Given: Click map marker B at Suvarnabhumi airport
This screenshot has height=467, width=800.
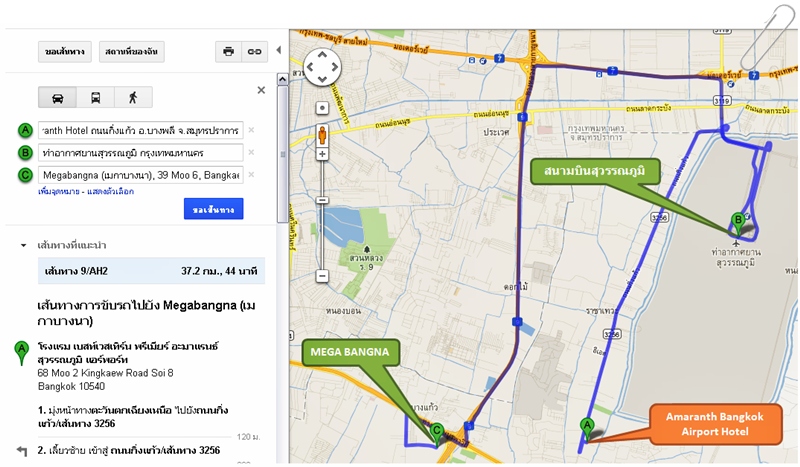Looking at the screenshot, I should [737, 224].
